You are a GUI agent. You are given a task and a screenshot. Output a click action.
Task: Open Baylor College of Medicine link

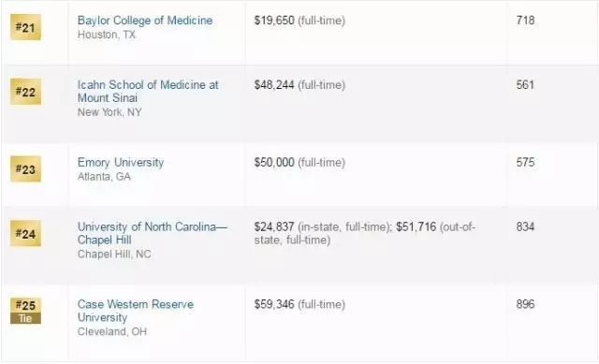tap(145, 21)
